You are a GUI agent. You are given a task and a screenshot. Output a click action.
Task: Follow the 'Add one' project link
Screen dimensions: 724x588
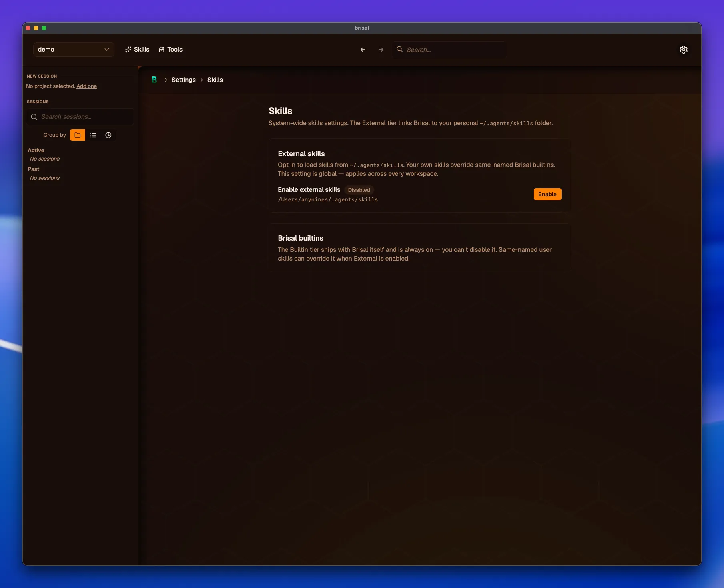pyautogui.click(x=86, y=86)
